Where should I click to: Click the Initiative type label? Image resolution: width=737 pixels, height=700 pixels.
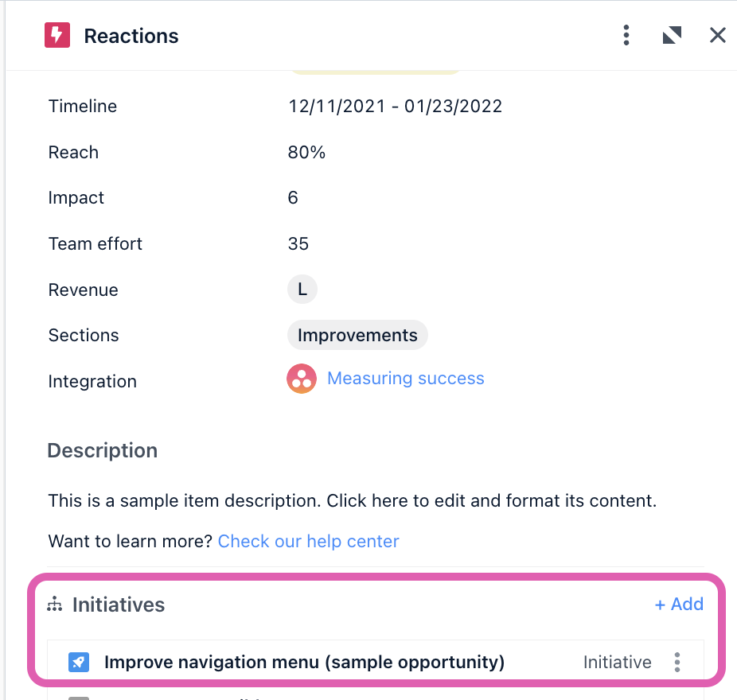click(617, 661)
